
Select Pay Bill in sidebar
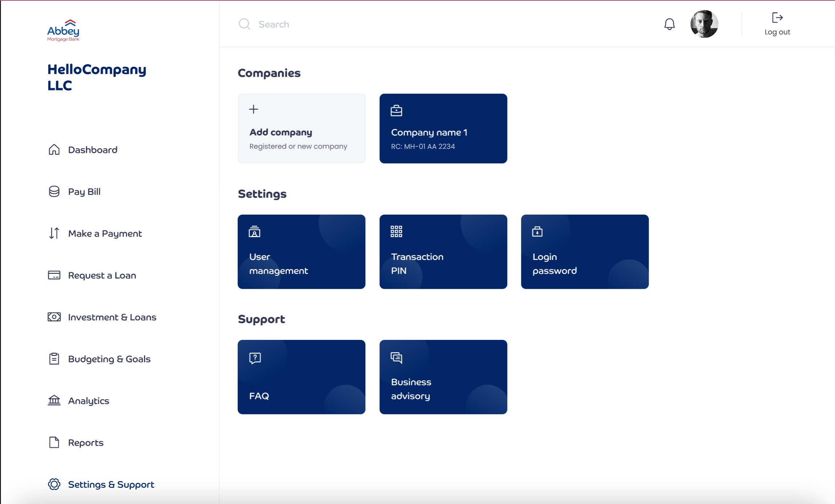[x=84, y=192]
